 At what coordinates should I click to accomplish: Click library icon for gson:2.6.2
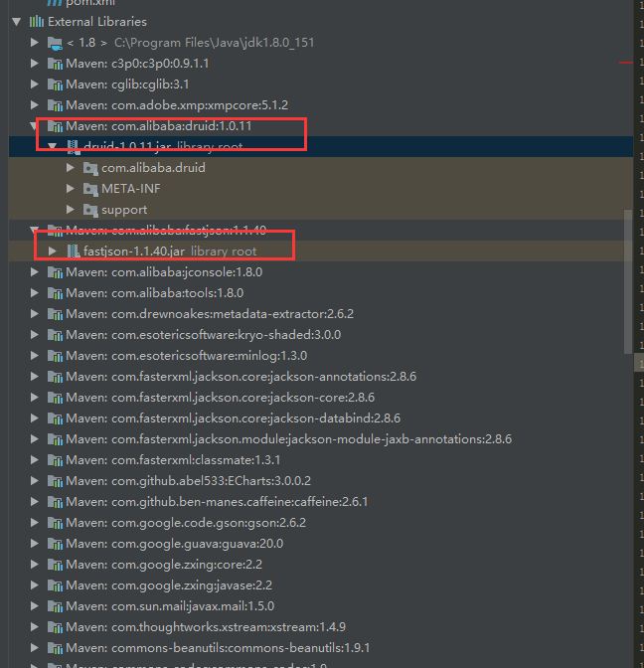[55, 523]
